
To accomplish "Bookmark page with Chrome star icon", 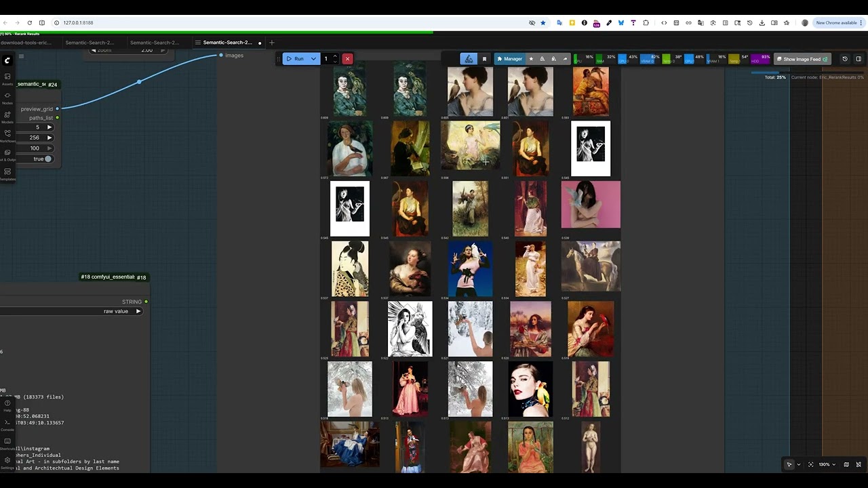I will [x=542, y=22].
